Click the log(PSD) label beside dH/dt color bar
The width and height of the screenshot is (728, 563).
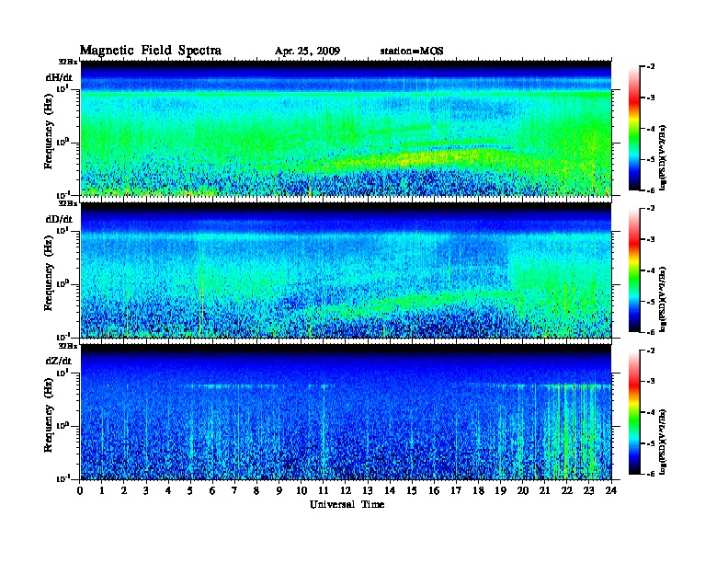(x=663, y=157)
